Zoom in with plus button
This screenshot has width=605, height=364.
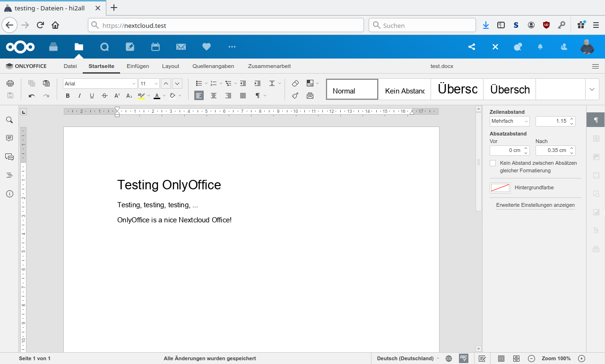pos(582,358)
